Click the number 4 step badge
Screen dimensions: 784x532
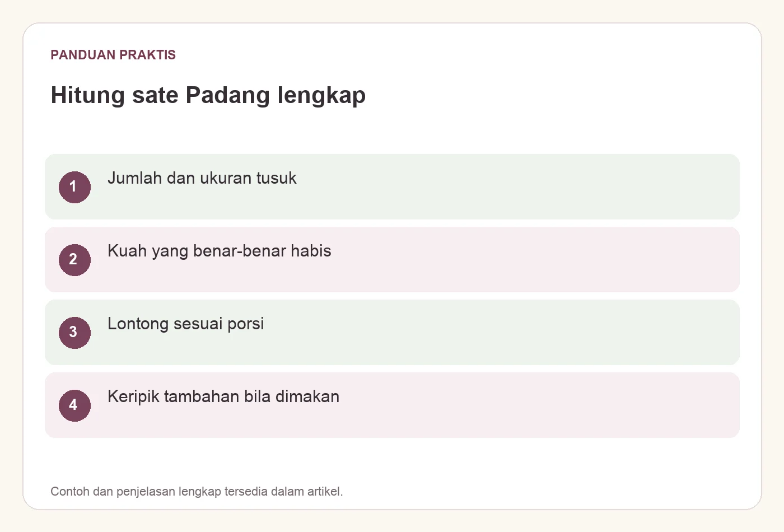[74, 405]
